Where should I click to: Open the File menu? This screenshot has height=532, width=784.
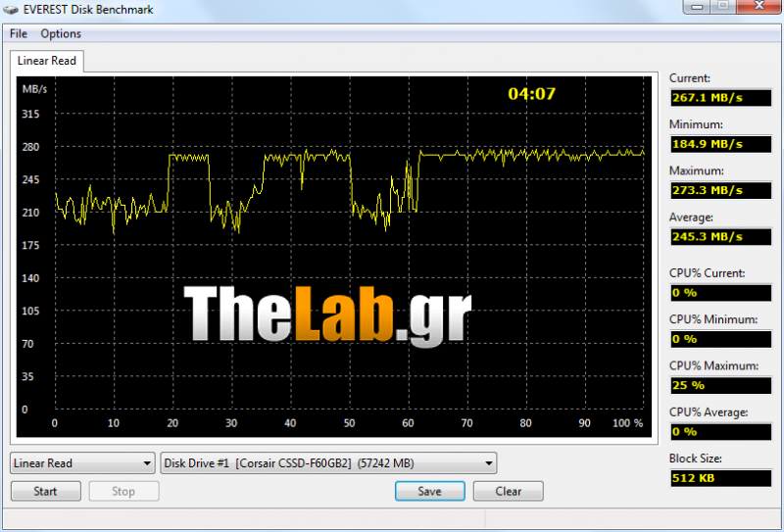[19, 33]
